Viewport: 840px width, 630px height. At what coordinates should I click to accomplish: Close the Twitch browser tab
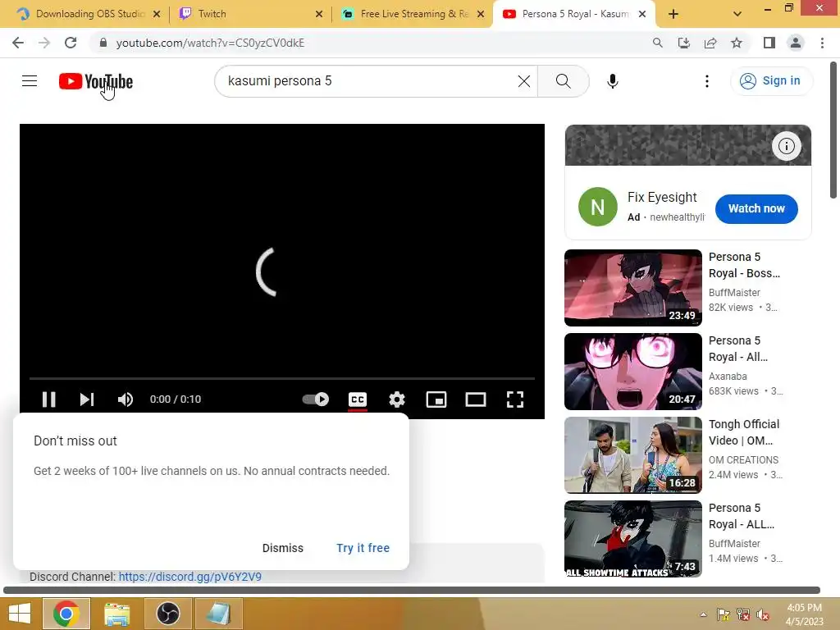(x=319, y=14)
